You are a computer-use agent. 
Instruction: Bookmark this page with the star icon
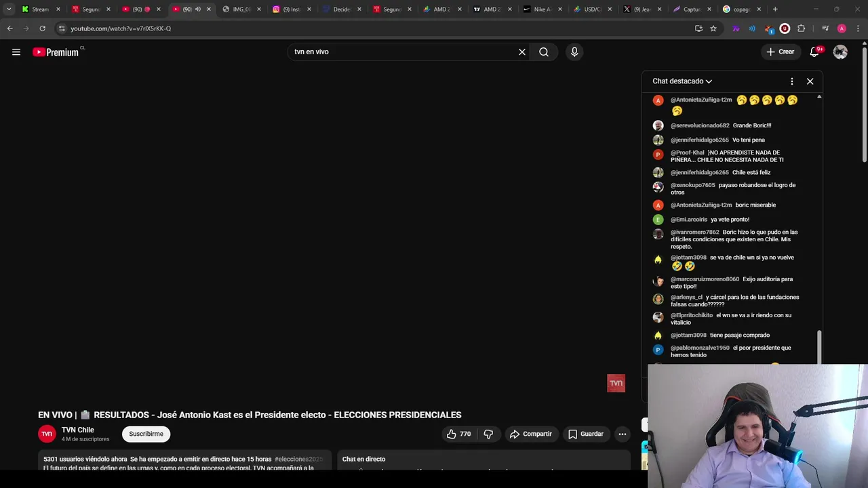(x=713, y=28)
